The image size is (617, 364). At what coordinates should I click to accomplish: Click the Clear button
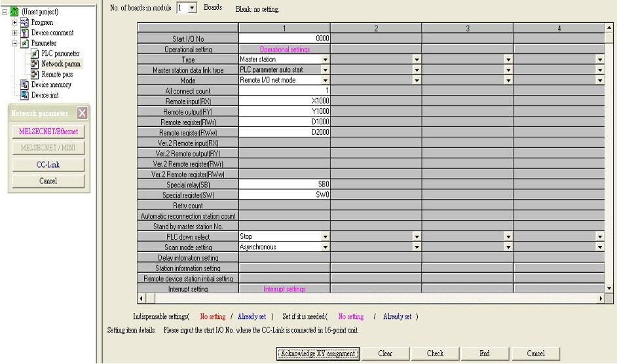coord(385,354)
